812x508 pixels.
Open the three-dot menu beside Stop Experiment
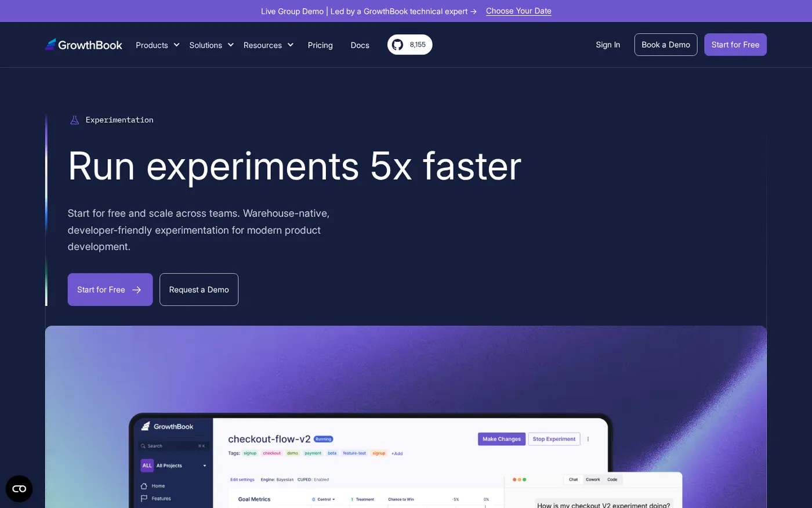588,439
